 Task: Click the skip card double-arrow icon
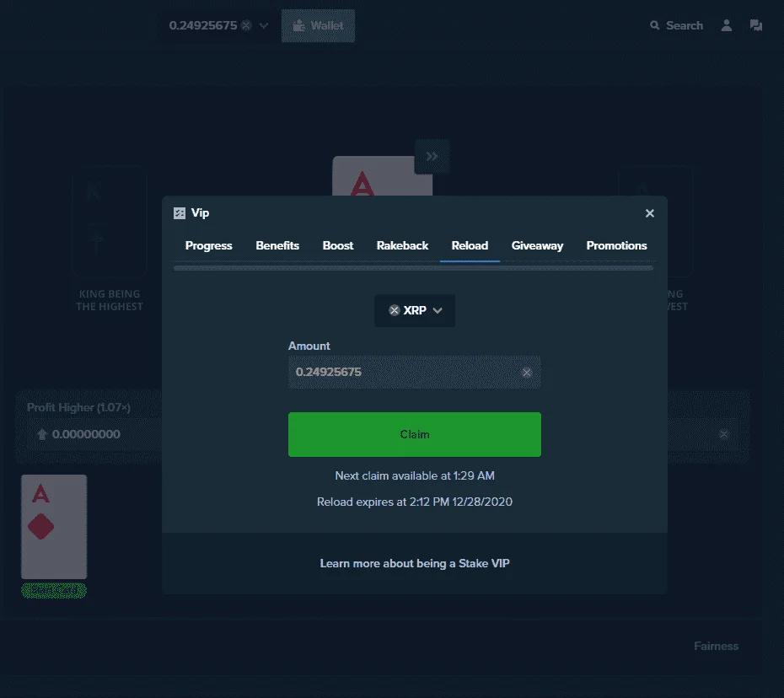432,157
